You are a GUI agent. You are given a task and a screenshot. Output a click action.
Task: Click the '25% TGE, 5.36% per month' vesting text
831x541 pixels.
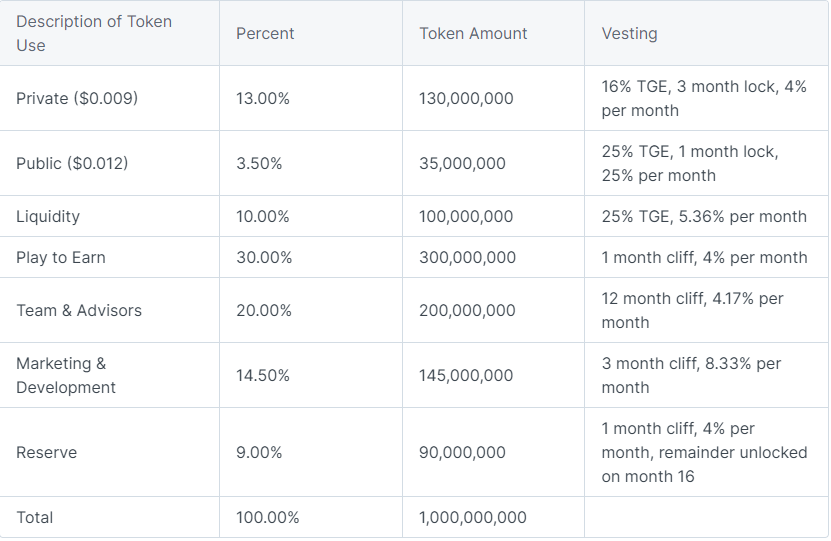pyautogui.click(x=704, y=216)
